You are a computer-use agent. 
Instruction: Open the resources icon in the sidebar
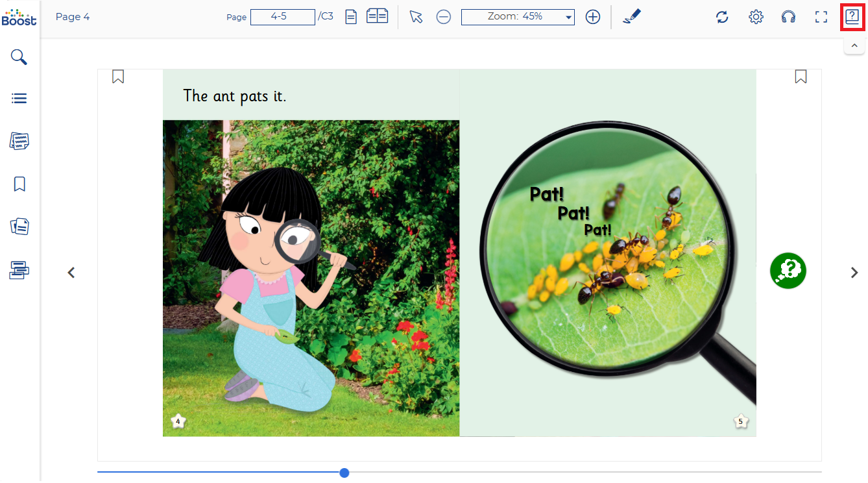pos(19,227)
